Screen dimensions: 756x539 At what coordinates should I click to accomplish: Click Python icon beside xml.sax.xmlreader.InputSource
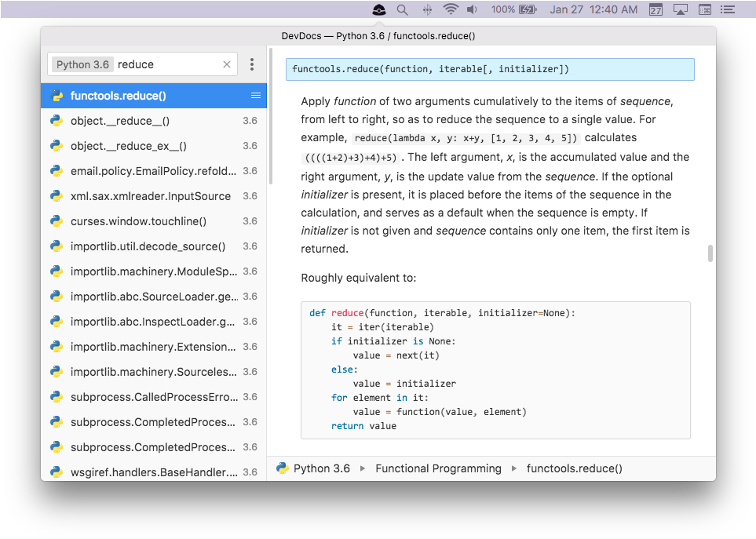(x=57, y=196)
